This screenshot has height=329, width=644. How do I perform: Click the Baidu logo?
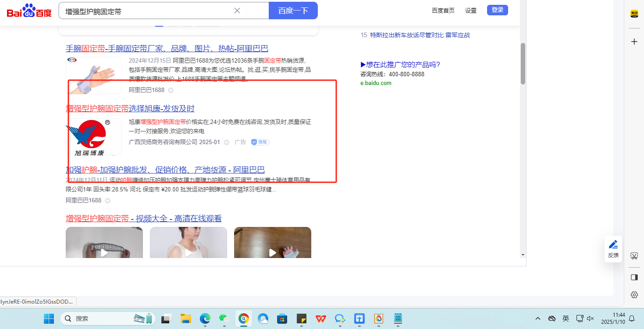click(x=29, y=11)
